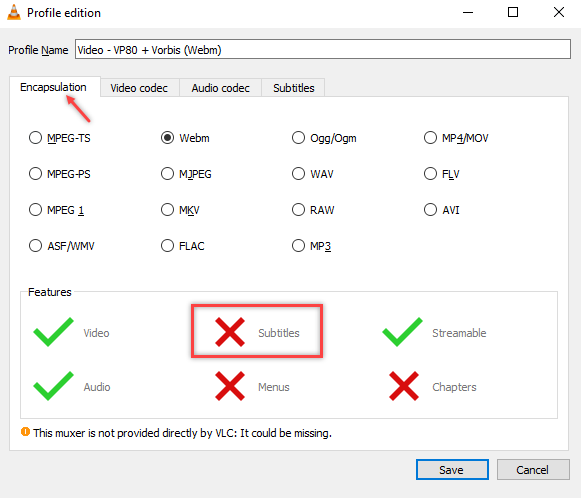Click the green Streamable checkmark icon

(x=402, y=332)
